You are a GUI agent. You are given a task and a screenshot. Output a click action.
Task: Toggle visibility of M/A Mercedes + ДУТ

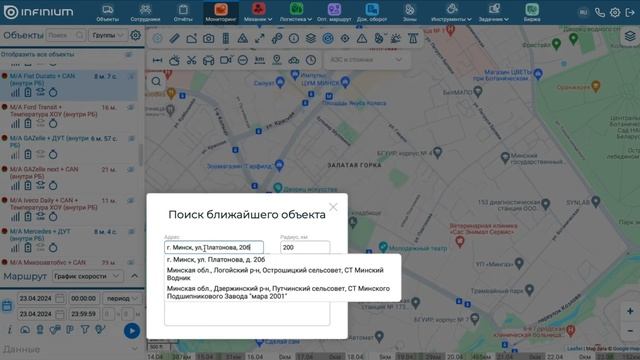131,231
